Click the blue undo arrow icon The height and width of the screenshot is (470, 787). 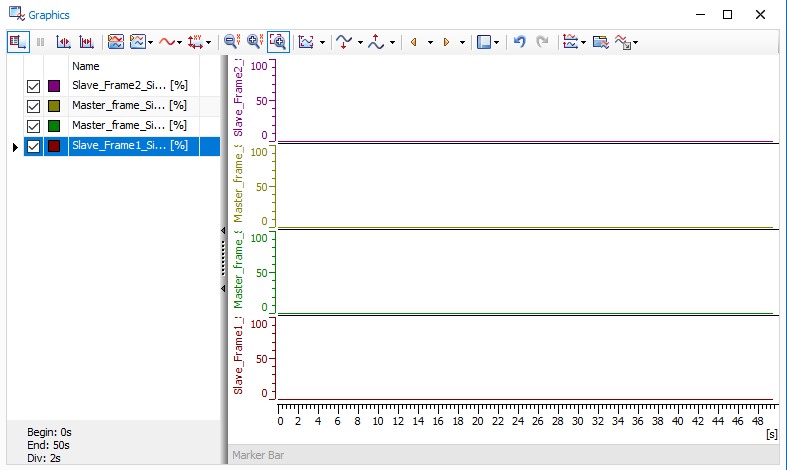[519, 42]
